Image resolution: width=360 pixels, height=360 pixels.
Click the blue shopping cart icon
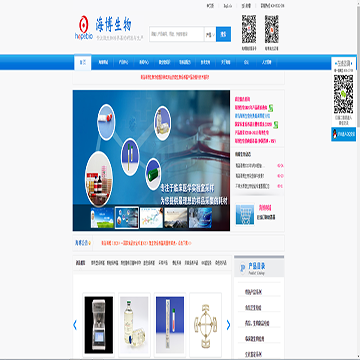click(245, 214)
